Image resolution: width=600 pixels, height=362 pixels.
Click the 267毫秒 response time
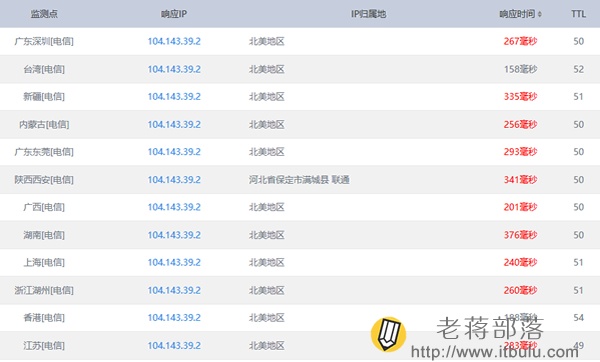[520, 41]
